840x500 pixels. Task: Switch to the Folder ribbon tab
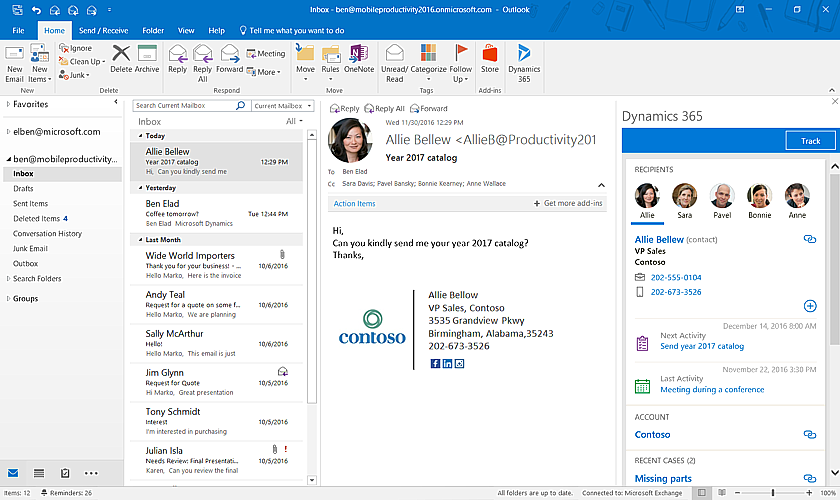(x=153, y=31)
